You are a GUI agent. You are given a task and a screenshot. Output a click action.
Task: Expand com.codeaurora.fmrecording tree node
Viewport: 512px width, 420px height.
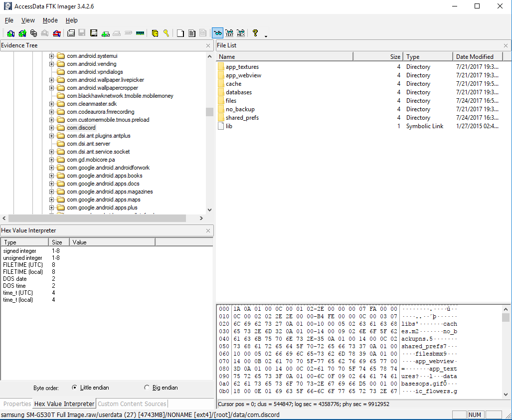(51, 112)
